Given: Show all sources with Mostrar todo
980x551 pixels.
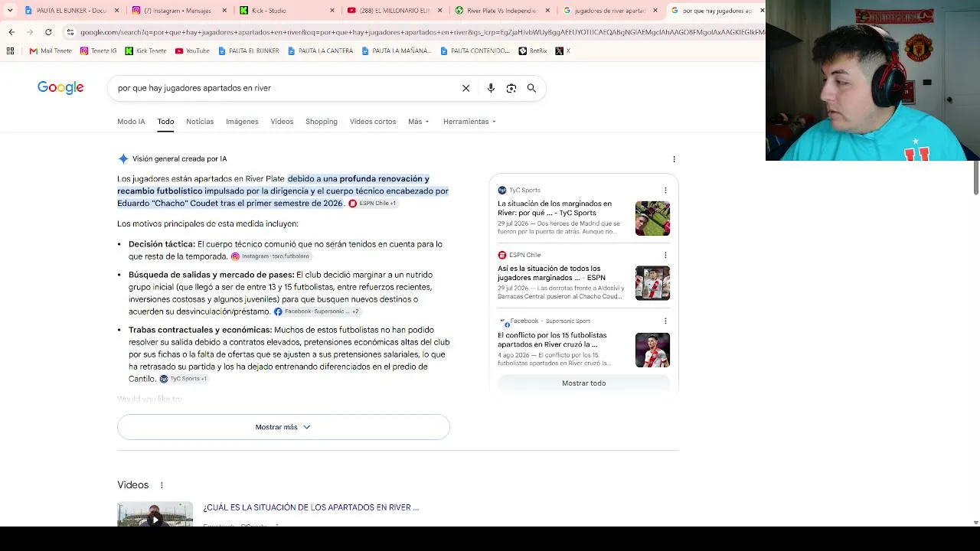Looking at the screenshot, I should [583, 383].
